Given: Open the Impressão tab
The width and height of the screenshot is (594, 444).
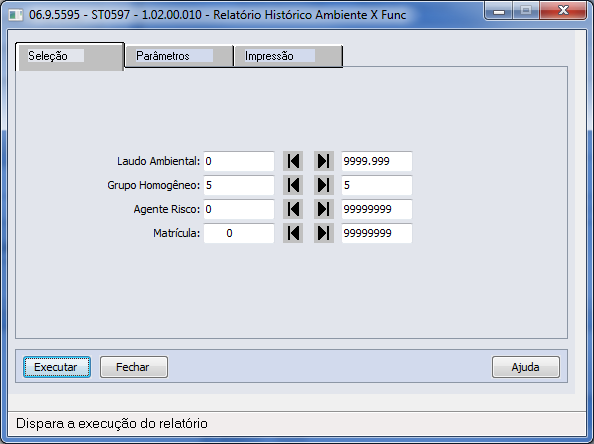Looking at the screenshot, I should click(x=288, y=56).
